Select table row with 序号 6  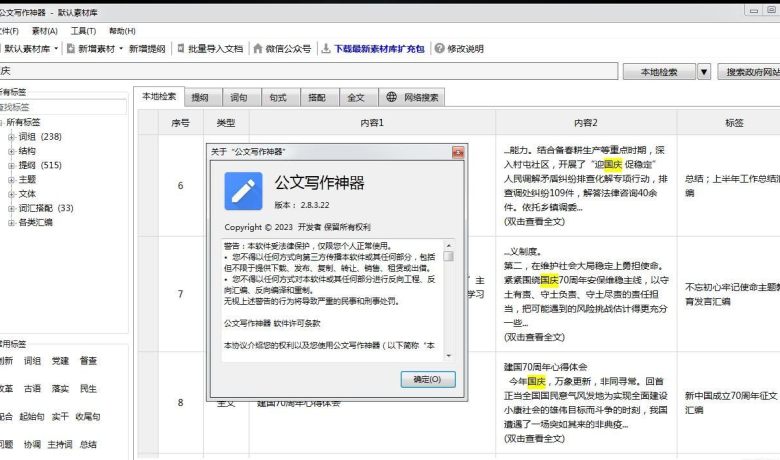pos(181,185)
